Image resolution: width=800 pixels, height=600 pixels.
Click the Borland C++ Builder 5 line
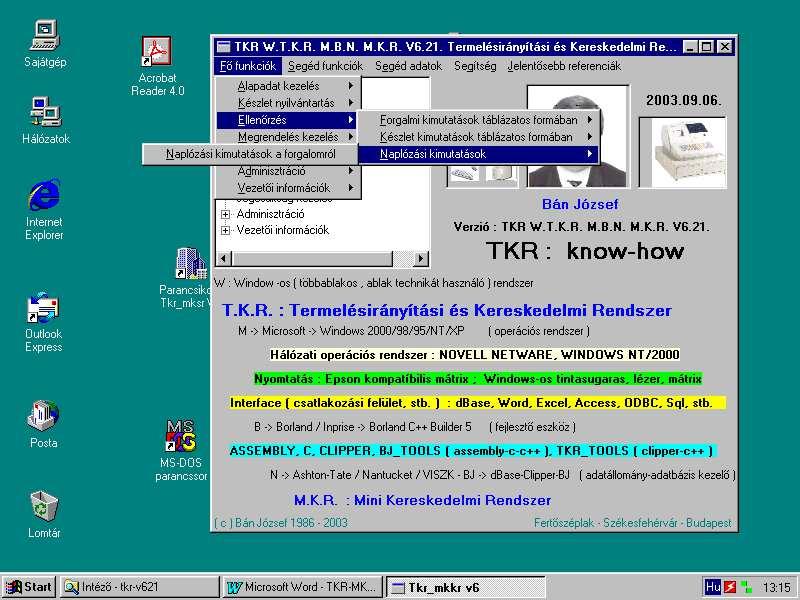[415, 427]
